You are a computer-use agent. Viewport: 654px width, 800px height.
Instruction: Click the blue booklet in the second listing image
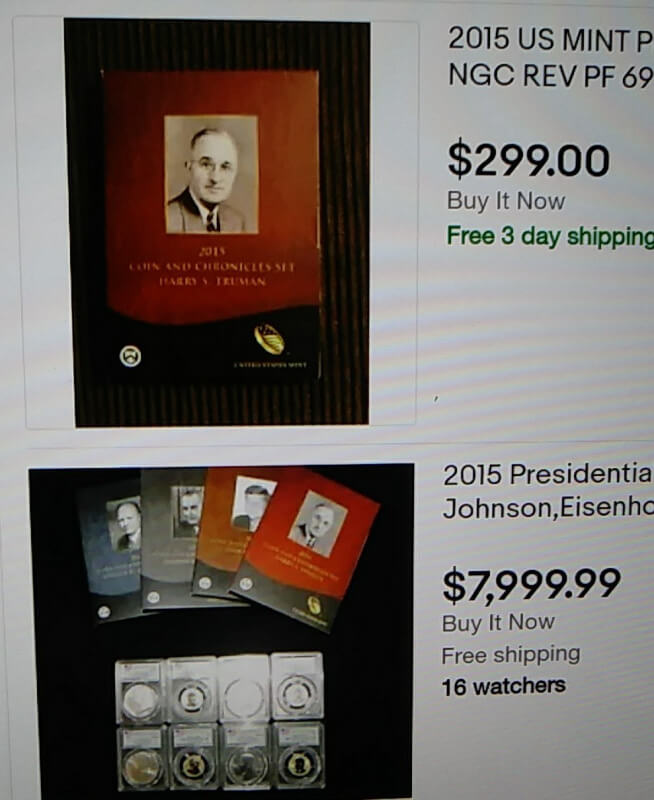[110, 551]
